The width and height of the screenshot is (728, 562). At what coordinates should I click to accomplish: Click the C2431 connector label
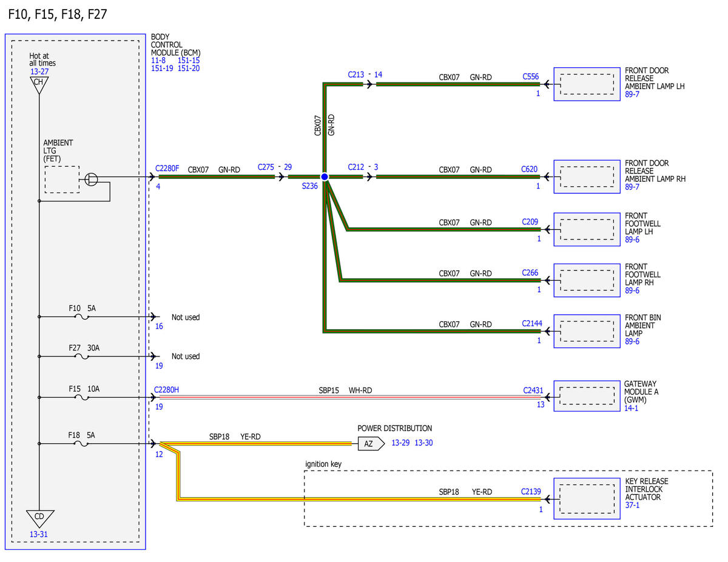coord(534,390)
